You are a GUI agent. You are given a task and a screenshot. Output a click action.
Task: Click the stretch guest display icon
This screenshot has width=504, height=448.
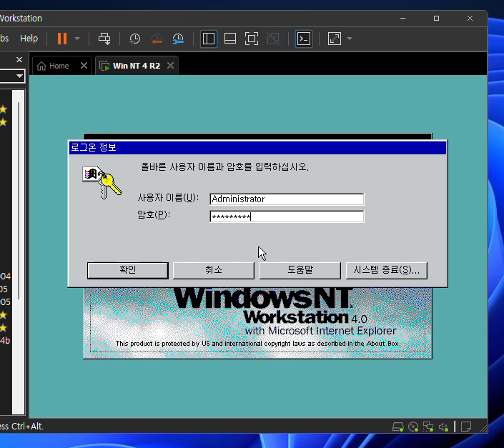(335, 39)
